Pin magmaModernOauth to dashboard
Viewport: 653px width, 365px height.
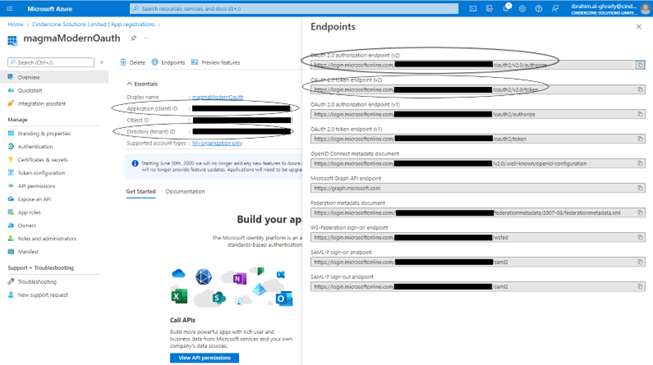click(133, 38)
